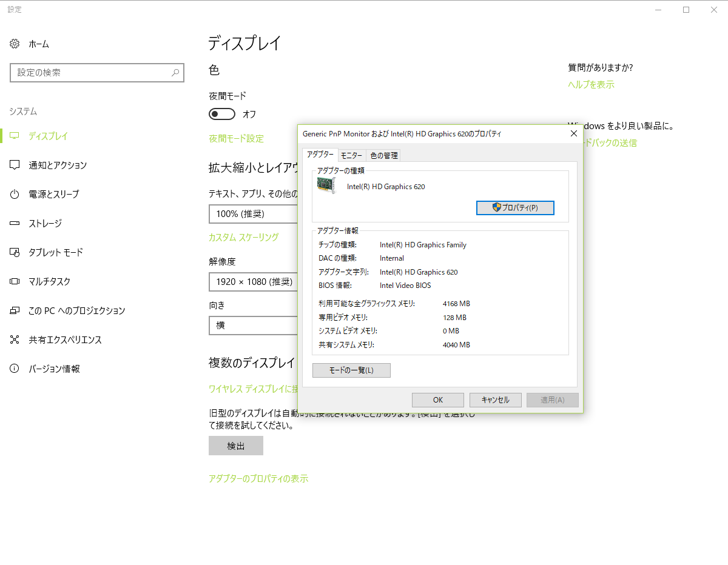The width and height of the screenshot is (728, 565).
Task: Click the 設定の検索 search field
Action: (x=91, y=73)
